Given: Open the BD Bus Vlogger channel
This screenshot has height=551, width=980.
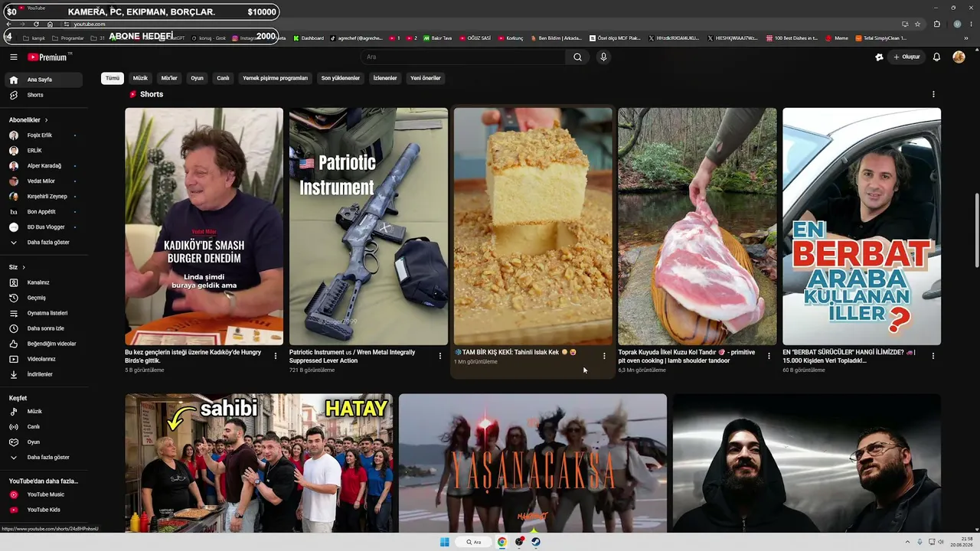Looking at the screenshot, I should (43, 227).
